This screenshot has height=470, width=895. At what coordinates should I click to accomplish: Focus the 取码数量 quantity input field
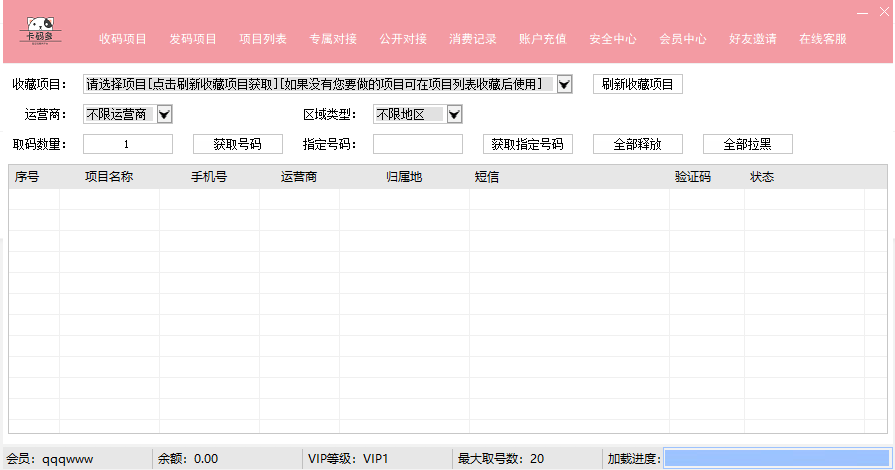point(127,144)
